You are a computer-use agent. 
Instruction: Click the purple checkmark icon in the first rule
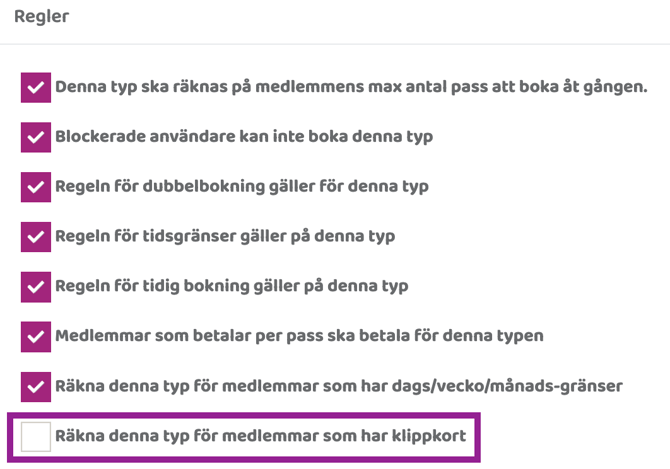[36, 87]
